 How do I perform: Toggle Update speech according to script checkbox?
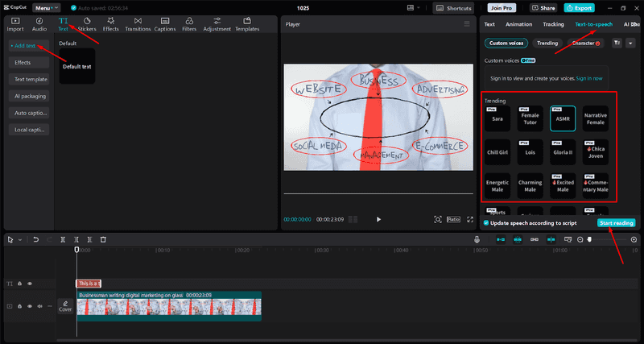click(x=486, y=223)
